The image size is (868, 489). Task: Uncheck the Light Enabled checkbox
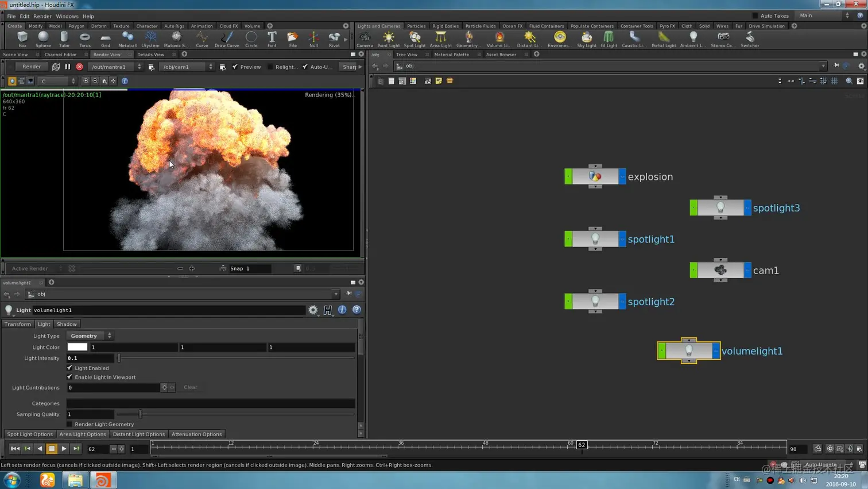pyautogui.click(x=70, y=368)
